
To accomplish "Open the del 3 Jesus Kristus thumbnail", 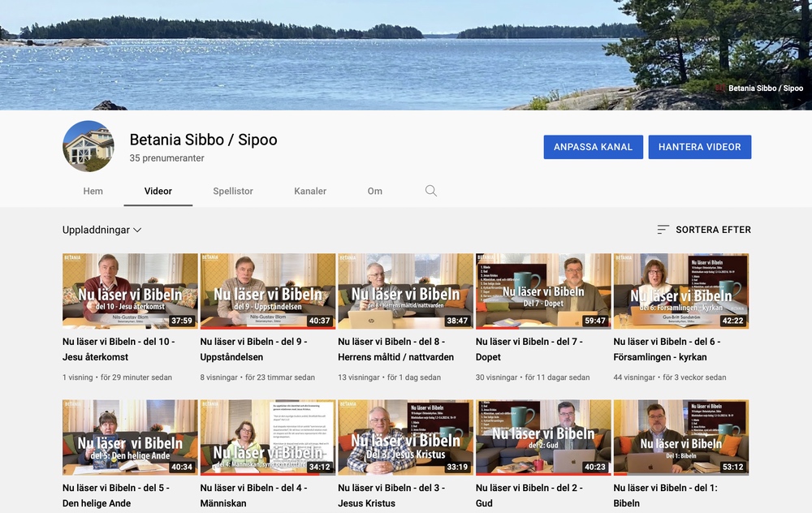I will click(x=405, y=437).
